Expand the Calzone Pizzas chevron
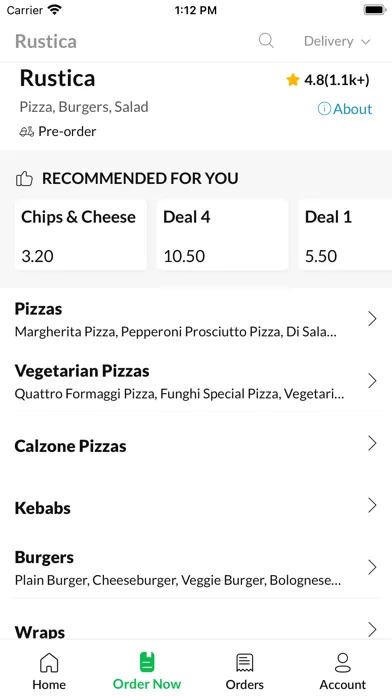The width and height of the screenshot is (392, 696). (x=372, y=443)
